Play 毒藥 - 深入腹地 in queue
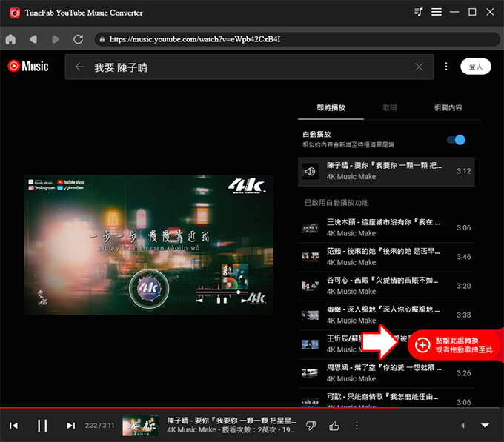504x442 pixels. (386, 315)
